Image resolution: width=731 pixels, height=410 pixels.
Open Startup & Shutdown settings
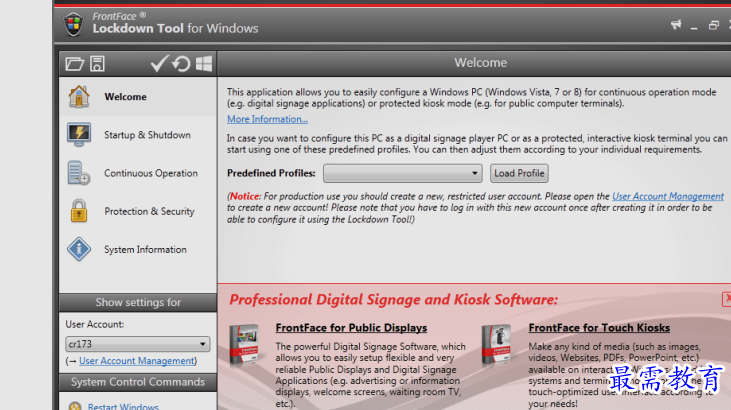(x=138, y=135)
